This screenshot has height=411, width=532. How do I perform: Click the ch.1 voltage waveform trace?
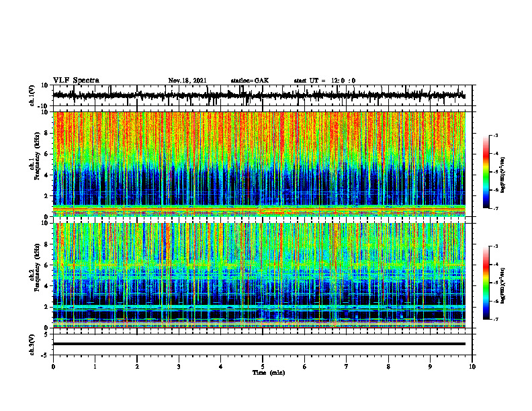click(259, 95)
